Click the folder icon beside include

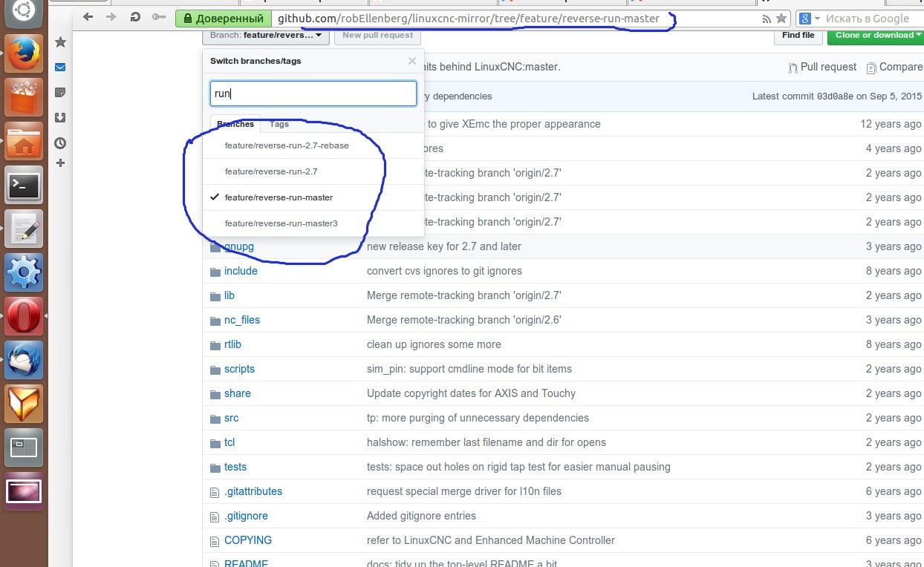click(215, 271)
